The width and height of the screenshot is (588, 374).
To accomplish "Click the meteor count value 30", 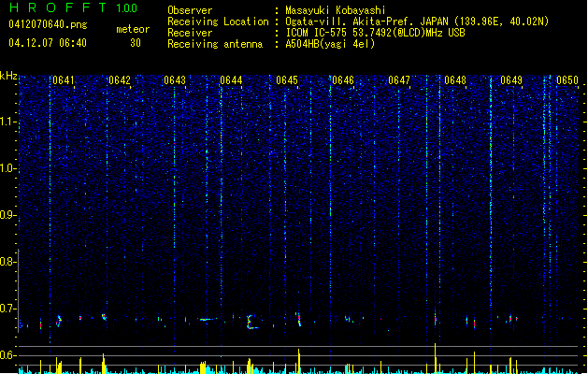I will (x=136, y=43).
